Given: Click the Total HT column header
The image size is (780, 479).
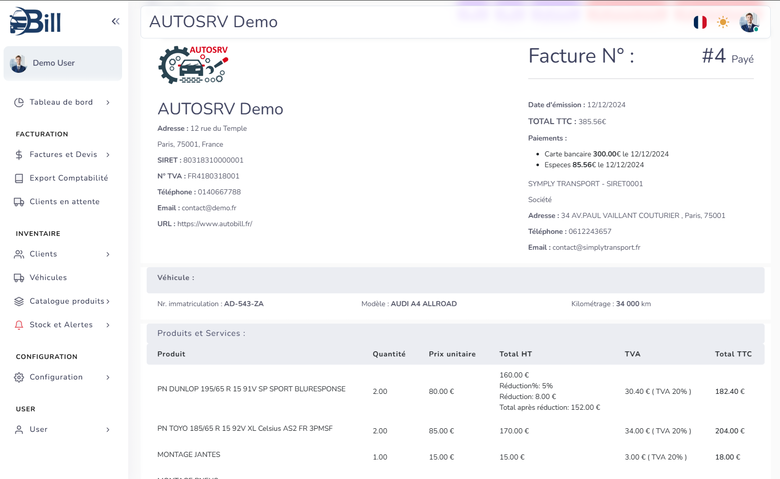Looking at the screenshot, I should (515, 354).
